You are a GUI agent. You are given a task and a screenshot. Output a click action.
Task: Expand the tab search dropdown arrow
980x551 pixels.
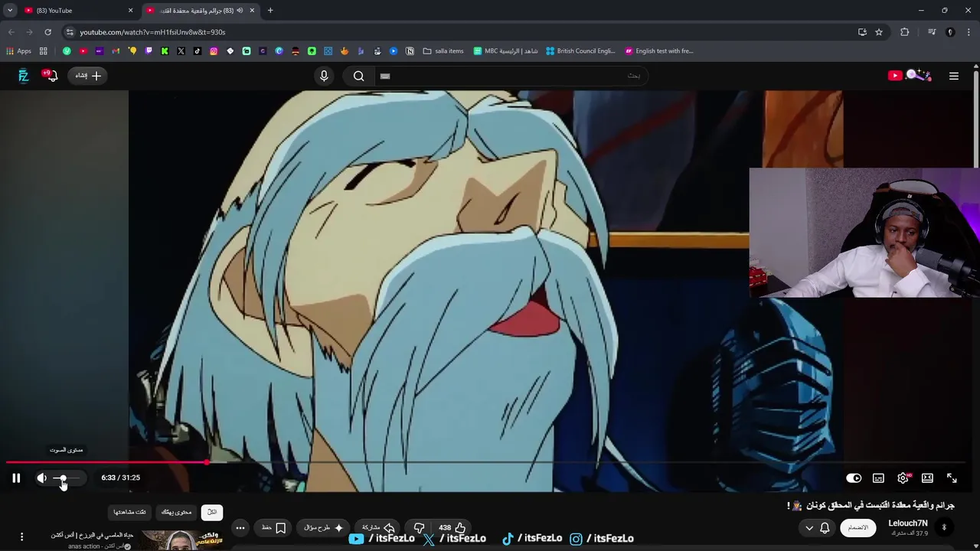click(x=10, y=10)
